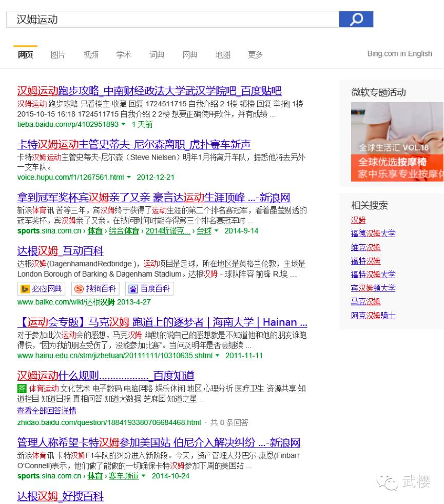Expand dropdown arrow next to tieba.baidu.com URL
This screenshot has width=444, height=504.
[124, 124]
